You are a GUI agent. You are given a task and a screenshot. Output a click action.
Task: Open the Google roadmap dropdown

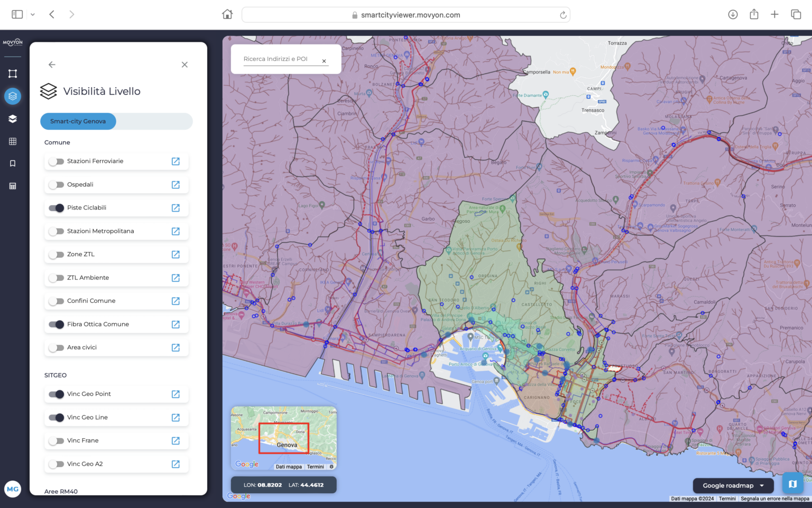pyautogui.click(x=733, y=485)
